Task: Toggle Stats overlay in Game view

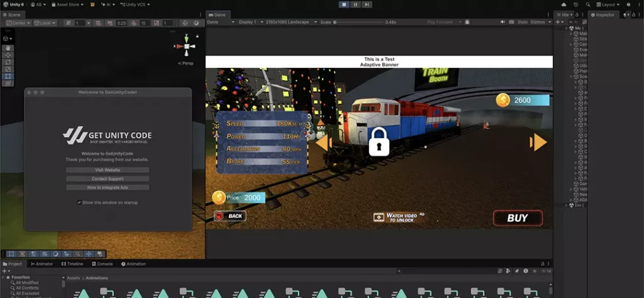Action: point(523,22)
